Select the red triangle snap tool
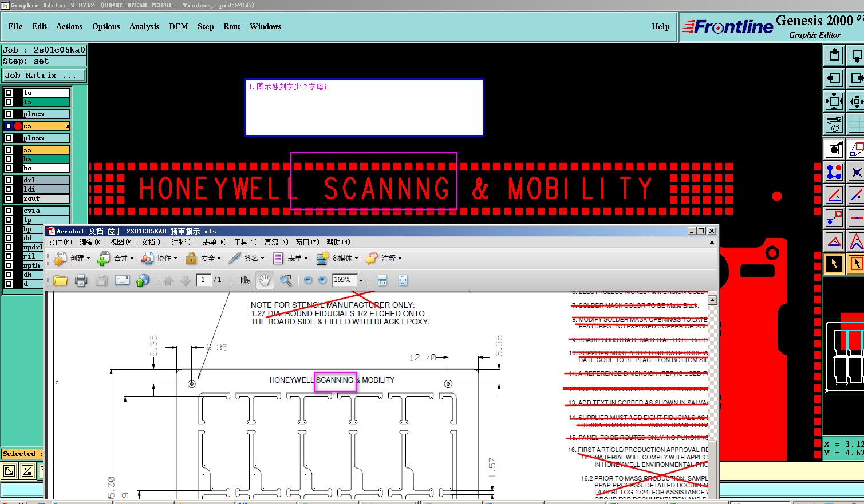The width and height of the screenshot is (864, 504). (x=834, y=241)
